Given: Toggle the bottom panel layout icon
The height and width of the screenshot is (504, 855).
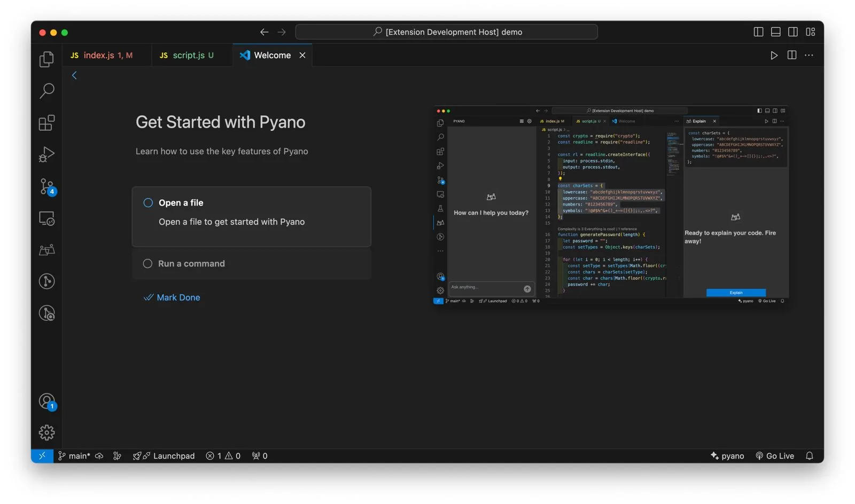Looking at the screenshot, I should click(x=776, y=32).
